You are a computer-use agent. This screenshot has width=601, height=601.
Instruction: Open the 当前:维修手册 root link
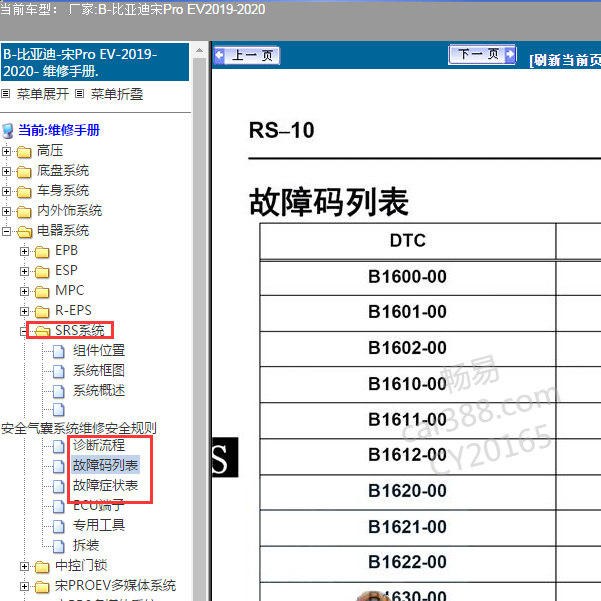(x=59, y=130)
